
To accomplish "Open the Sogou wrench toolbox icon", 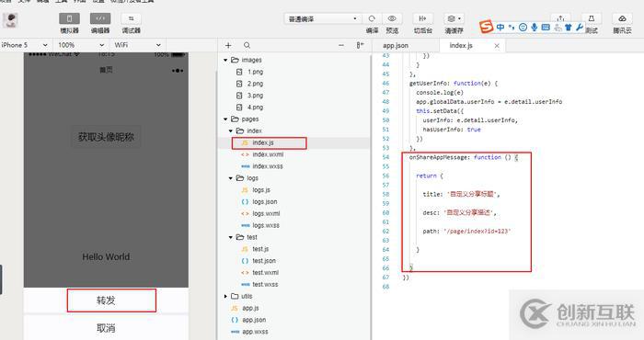I will [x=580, y=28].
